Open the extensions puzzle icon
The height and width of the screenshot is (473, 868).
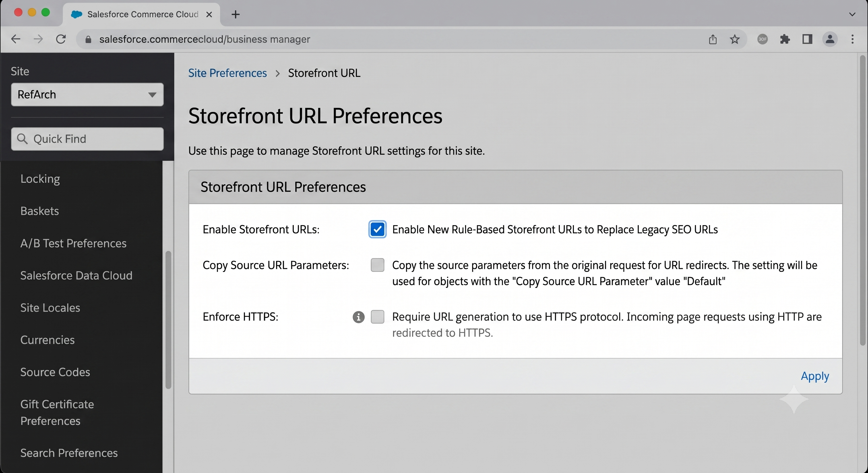785,39
